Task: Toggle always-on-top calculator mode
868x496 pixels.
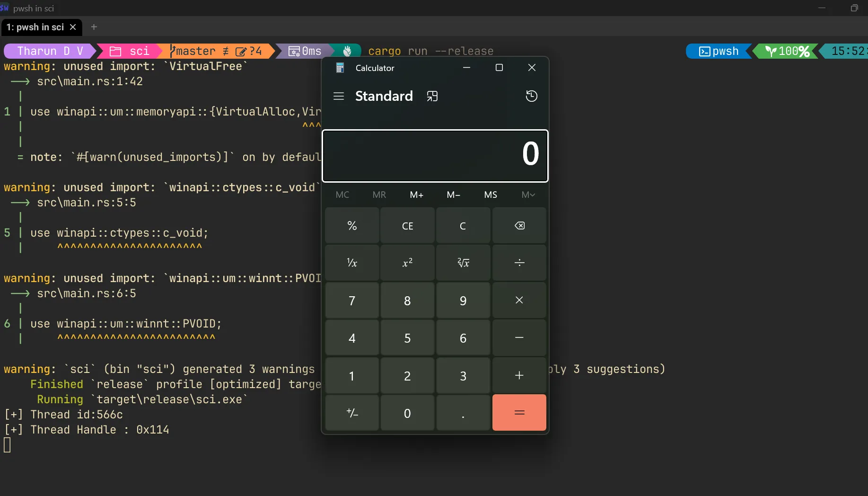Action: pos(432,96)
